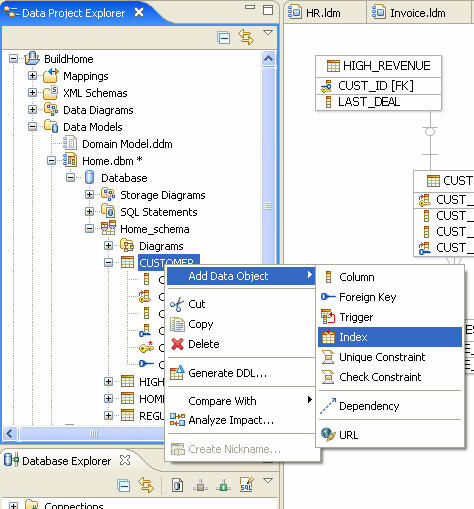Choose Generate DDL... from context menu
The width and height of the screenshot is (474, 509).
[241, 373]
